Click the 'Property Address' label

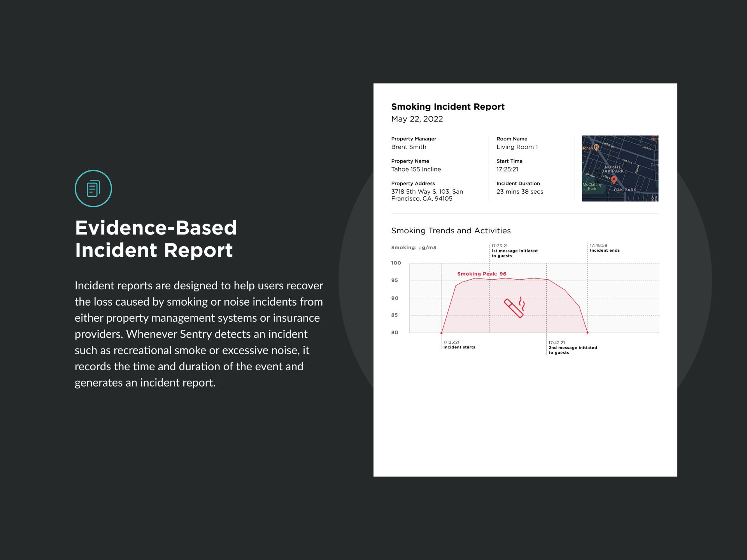coord(413,184)
